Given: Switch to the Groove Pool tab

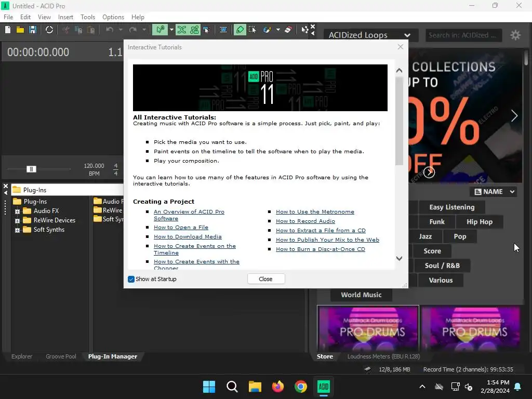Looking at the screenshot, I should click(x=61, y=356).
